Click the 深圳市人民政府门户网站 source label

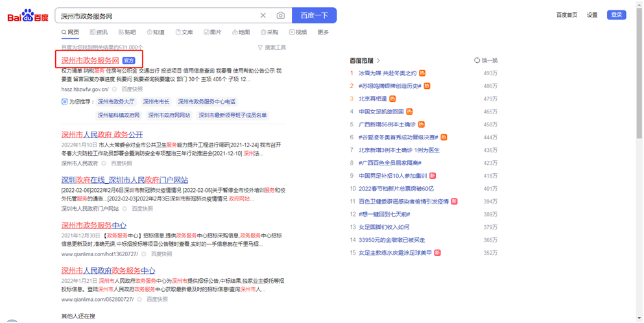(x=90, y=209)
